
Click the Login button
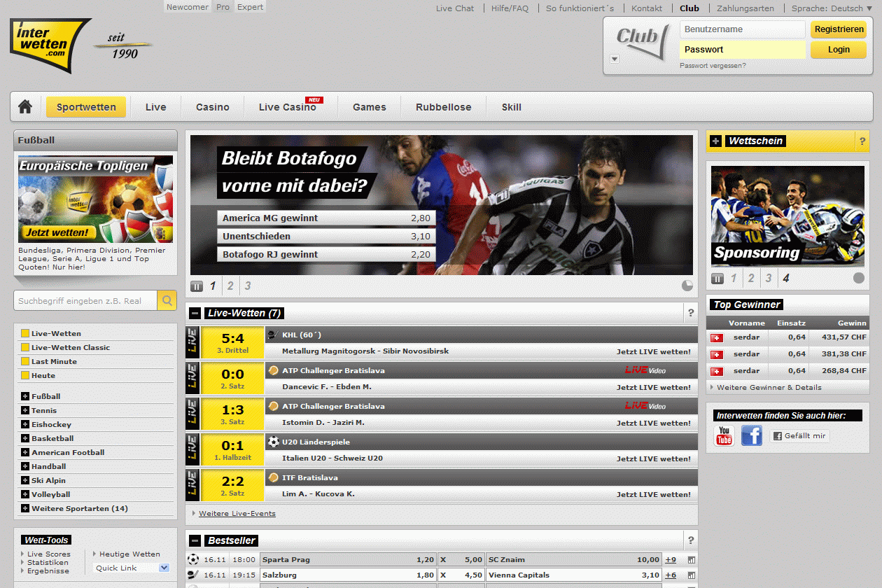(x=839, y=50)
